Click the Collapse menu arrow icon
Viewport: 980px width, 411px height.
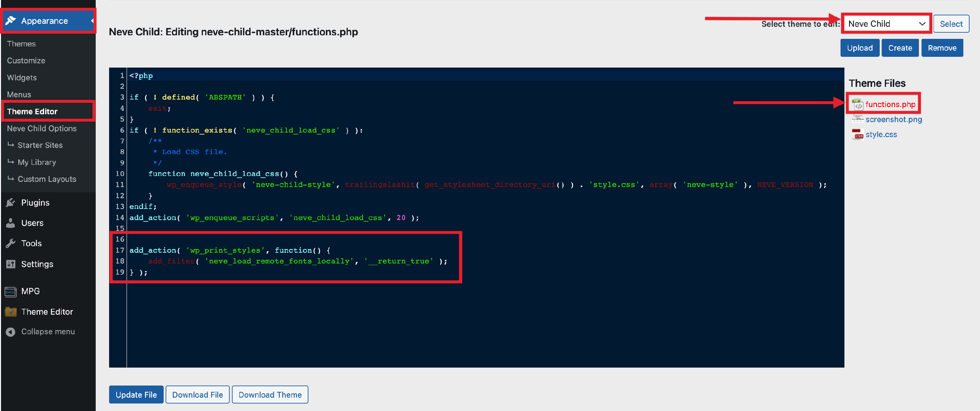pyautogui.click(x=11, y=332)
